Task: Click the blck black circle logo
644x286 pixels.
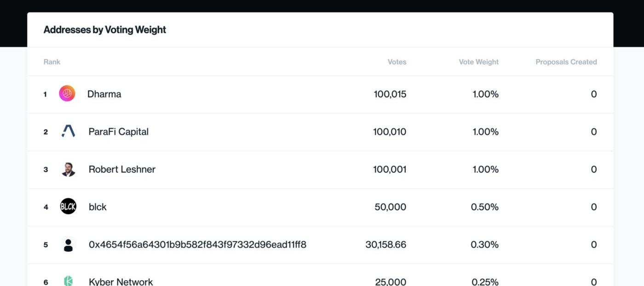Action: 68,207
